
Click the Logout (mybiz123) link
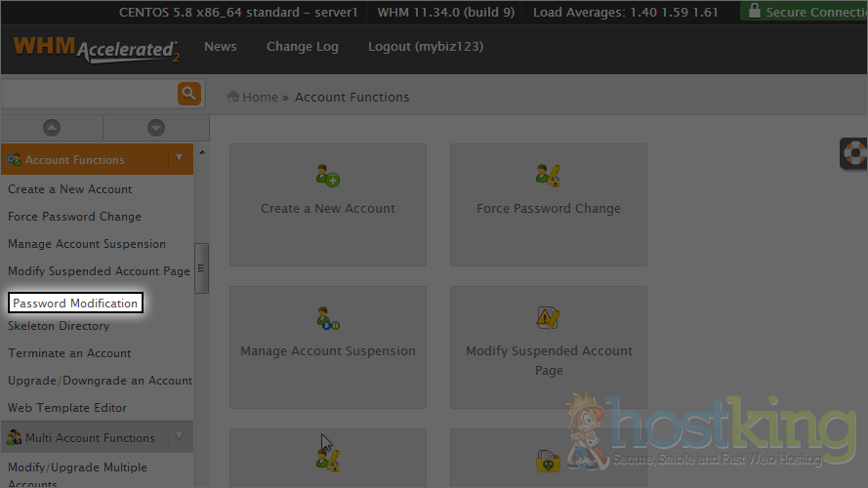425,47
